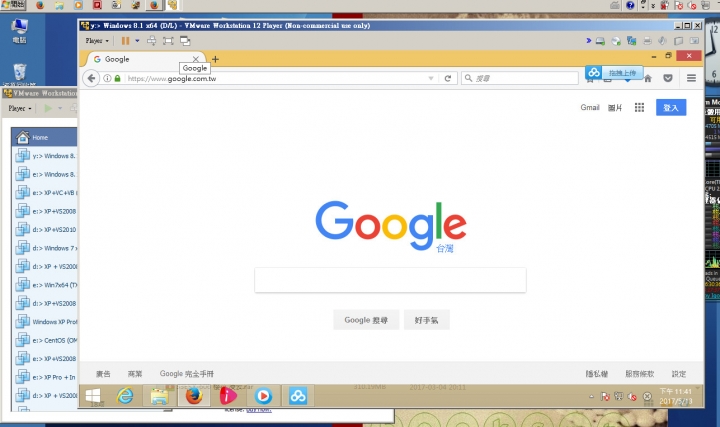Screen dimensions: 720x427
Task: Open the Google 完全手冊 footer link
Action: pos(186,374)
